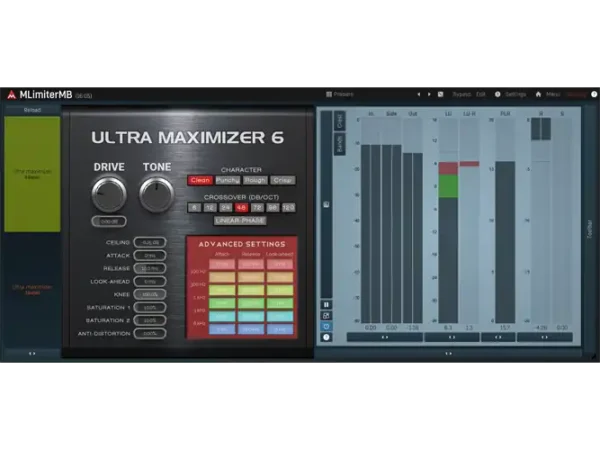Toggle the highlighted blue meter button
600x450 pixels.
(326, 326)
